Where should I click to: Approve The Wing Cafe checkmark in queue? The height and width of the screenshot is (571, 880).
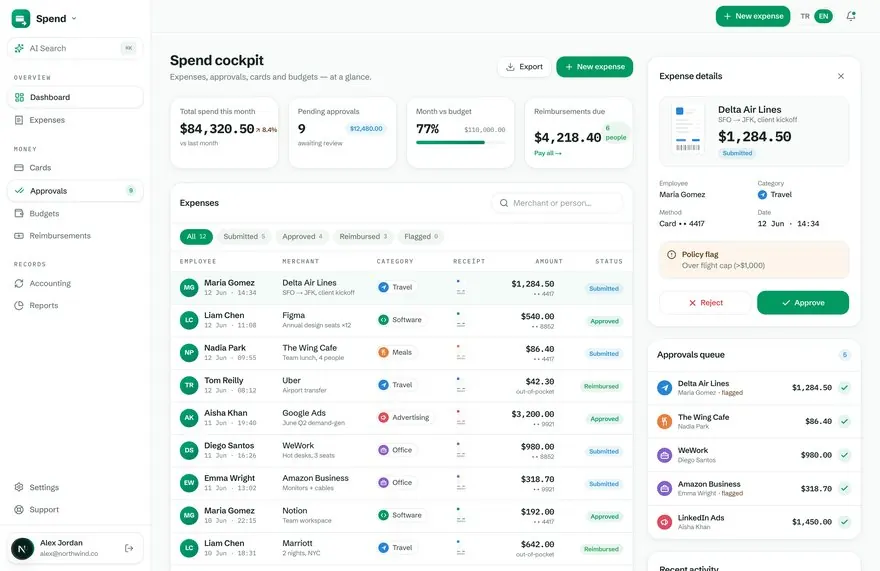point(845,421)
